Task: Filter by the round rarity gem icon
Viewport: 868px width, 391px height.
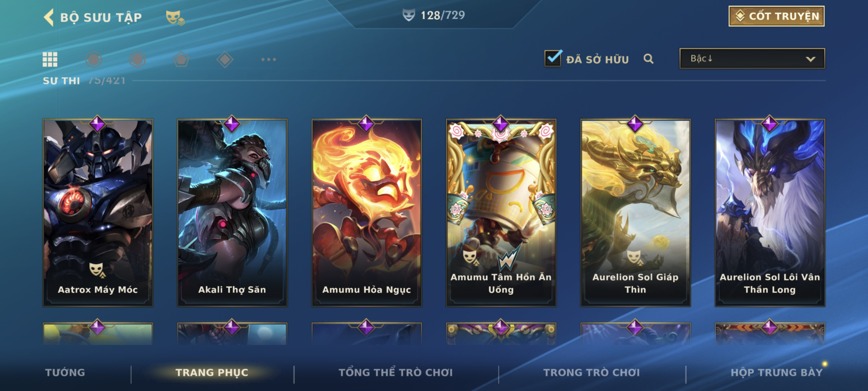Action: 94,60
